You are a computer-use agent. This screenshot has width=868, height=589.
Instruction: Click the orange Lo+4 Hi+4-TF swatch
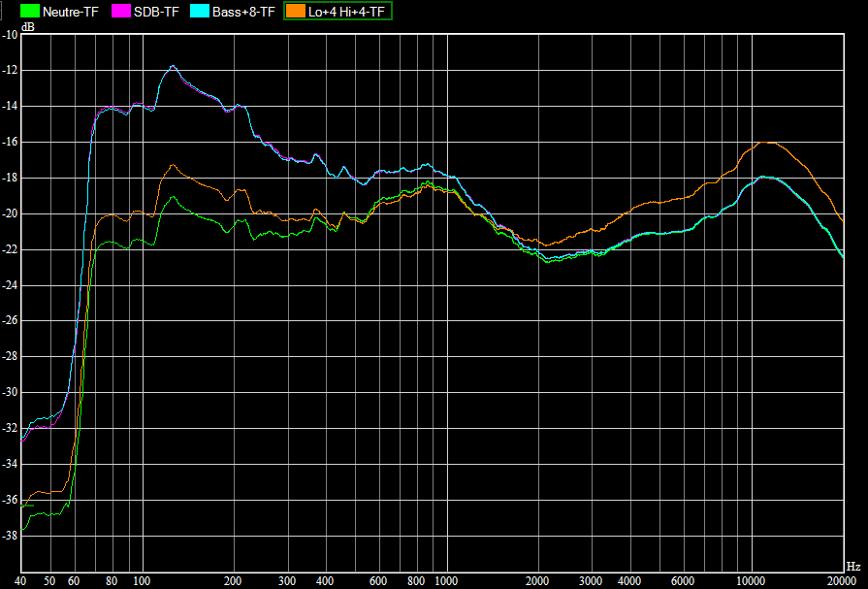[x=297, y=12]
